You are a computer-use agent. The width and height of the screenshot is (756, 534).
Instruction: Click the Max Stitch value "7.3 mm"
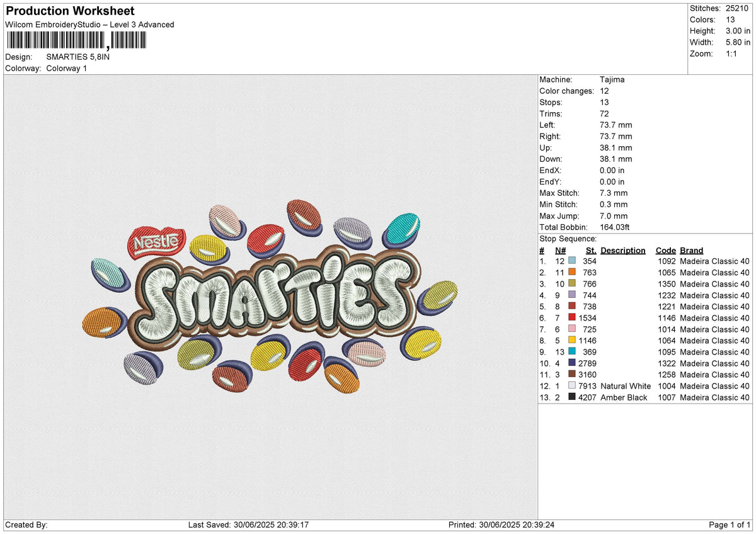(614, 193)
